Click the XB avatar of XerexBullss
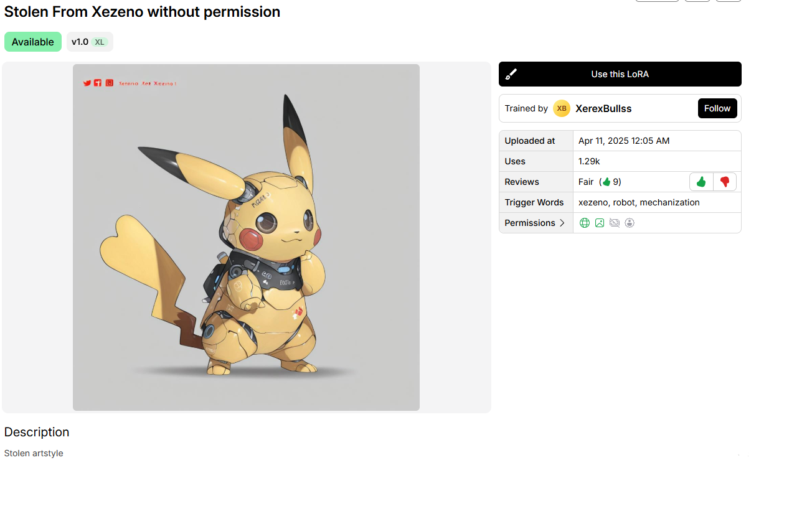This screenshot has width=812, height=516. coord(562,108)
